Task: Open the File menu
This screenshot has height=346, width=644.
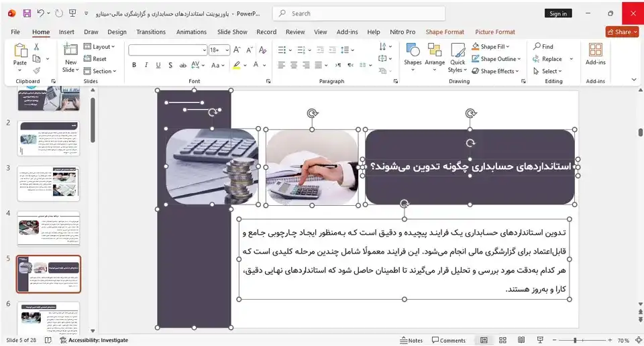Action: [15, 32]
